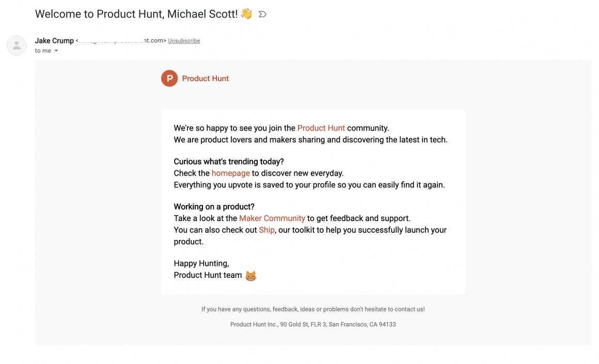Click the email subject line text
Viewport: 599px width, 364px height.
pyautogui.click(x=136, y=14)
